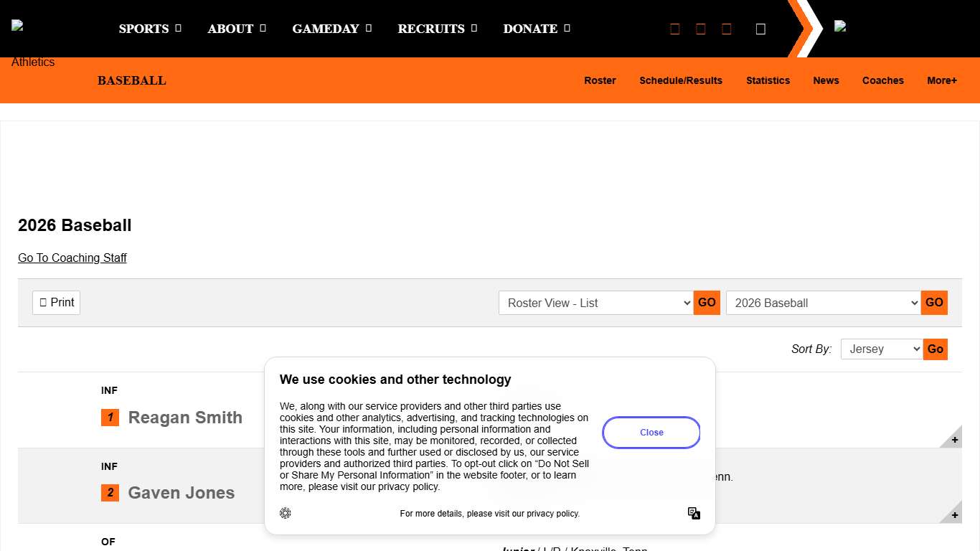Open the Roster View - List dropdown
The image size is (980, 551).
coord(595,303)
